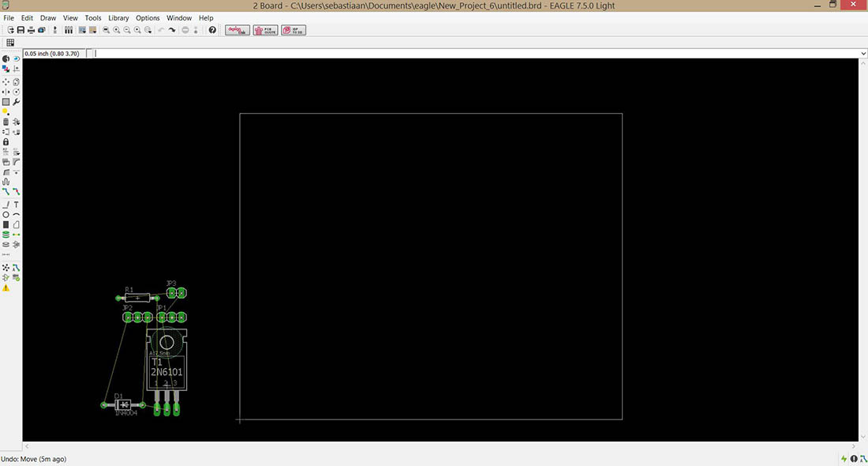Open the Help question mark icon
The height and width of the screenshot is (466, 868).
pos(212,30)
